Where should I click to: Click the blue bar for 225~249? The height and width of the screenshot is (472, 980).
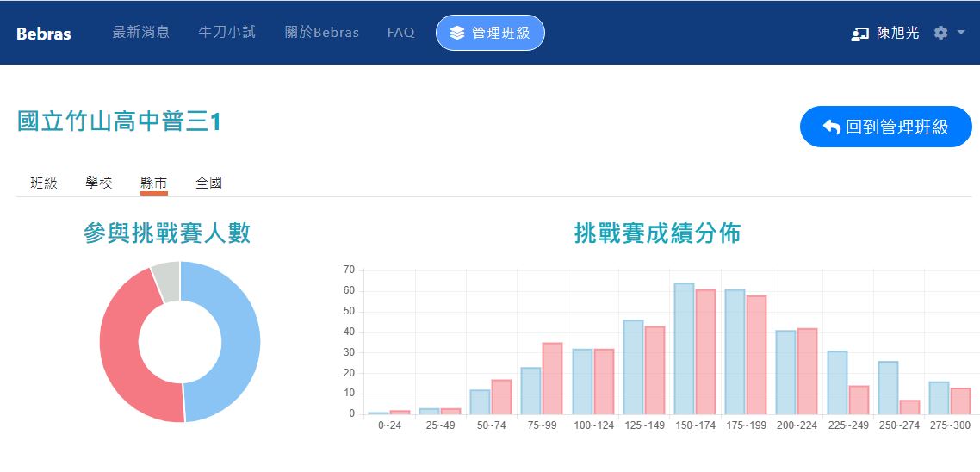tap(838, 382)
